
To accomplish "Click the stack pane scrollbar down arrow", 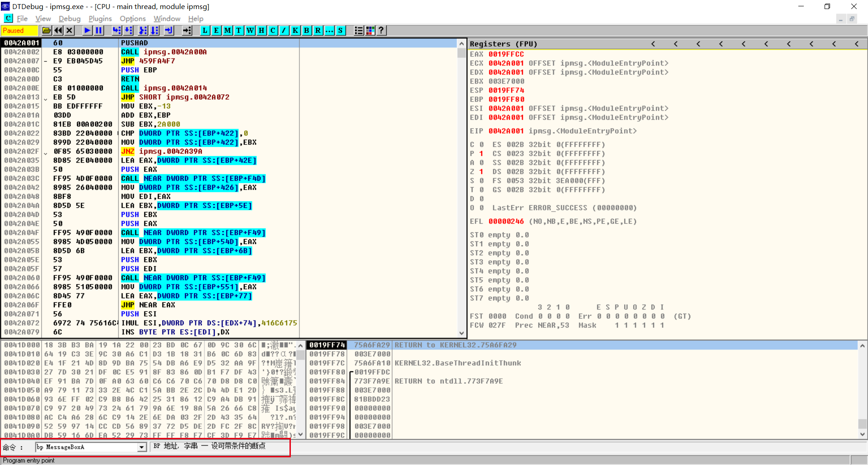I will tap(863, 434).
